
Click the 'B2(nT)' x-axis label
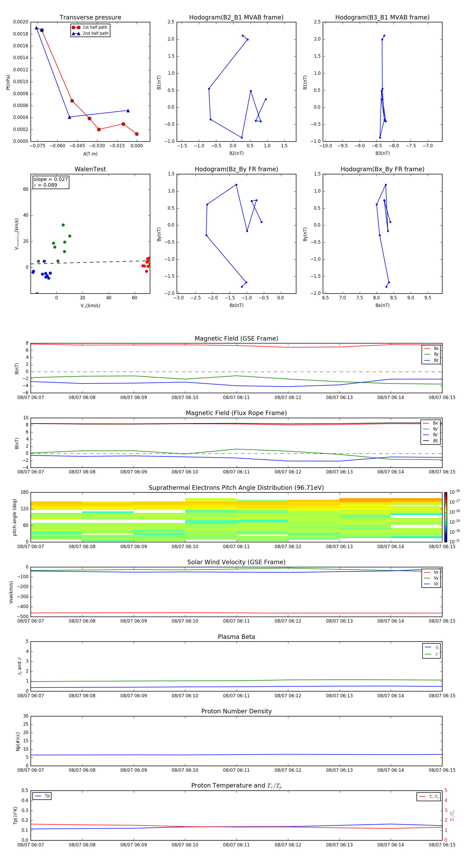(x=236, y=153)
